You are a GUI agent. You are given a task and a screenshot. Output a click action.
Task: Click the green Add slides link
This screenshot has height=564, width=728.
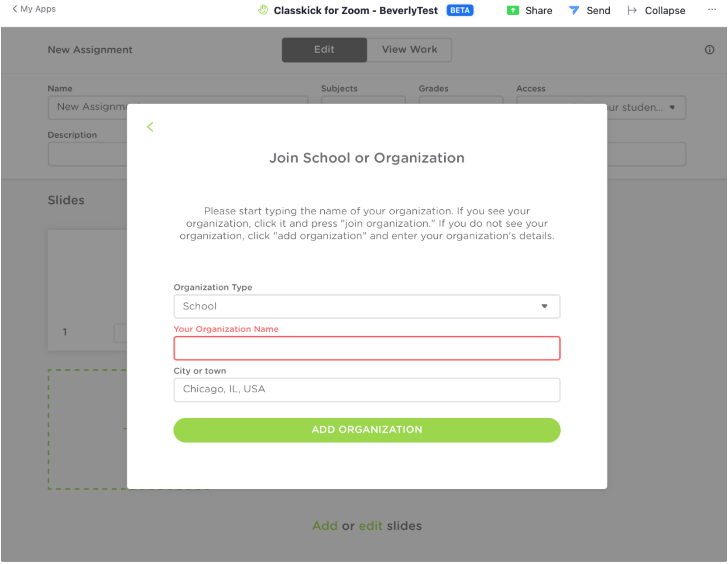325,526
